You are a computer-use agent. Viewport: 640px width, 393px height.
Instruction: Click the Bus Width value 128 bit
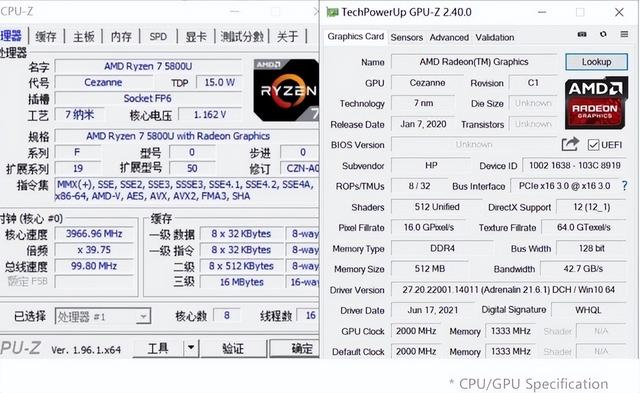coord(591,248)
